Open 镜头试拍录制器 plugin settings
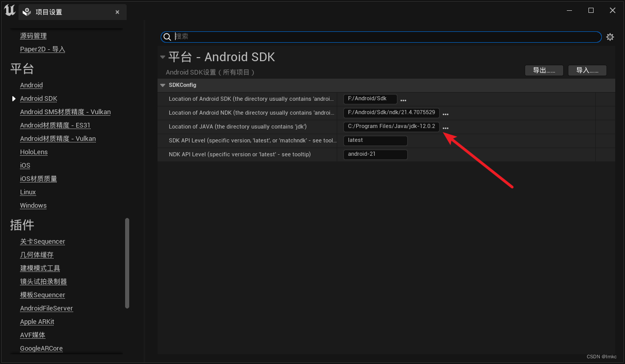Screen dimensions: 625x364 pos(43,282)
